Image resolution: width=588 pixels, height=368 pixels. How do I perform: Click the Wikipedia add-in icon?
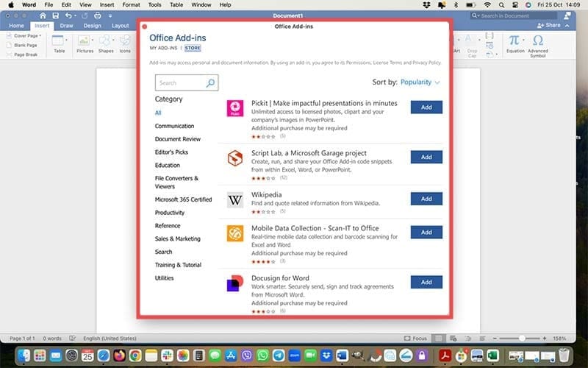(x=235, y=199)
